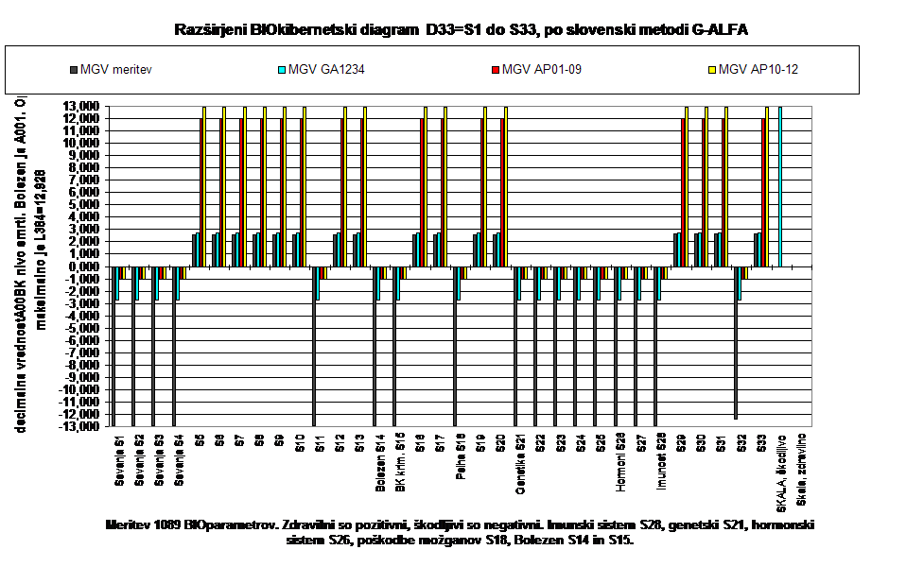The height and width of the screenshot is (567, 924).
Task: Click the x-axis label 'Skala, zdravilno'
Action: coord(801,470)
